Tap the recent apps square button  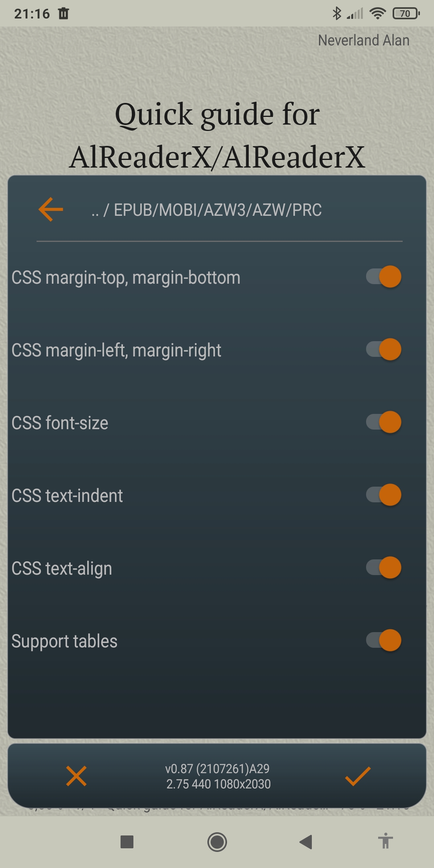tap(127, 842)
